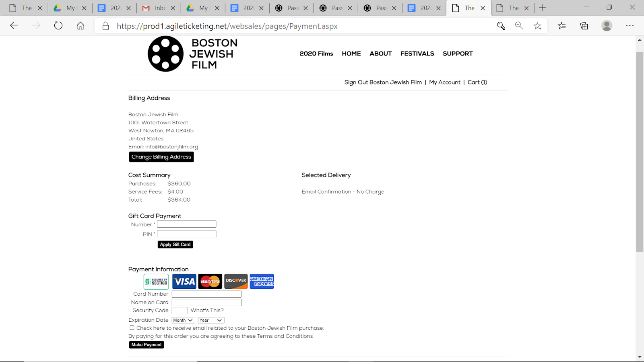
Task: Click 'Email Confirmation - No Charge' text
Action: tap(343, 192)
